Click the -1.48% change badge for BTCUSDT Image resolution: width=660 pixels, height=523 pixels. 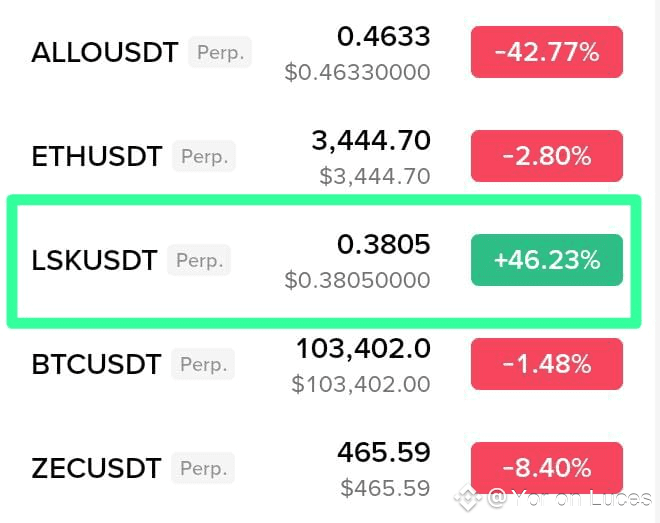(x=546, y=364)
